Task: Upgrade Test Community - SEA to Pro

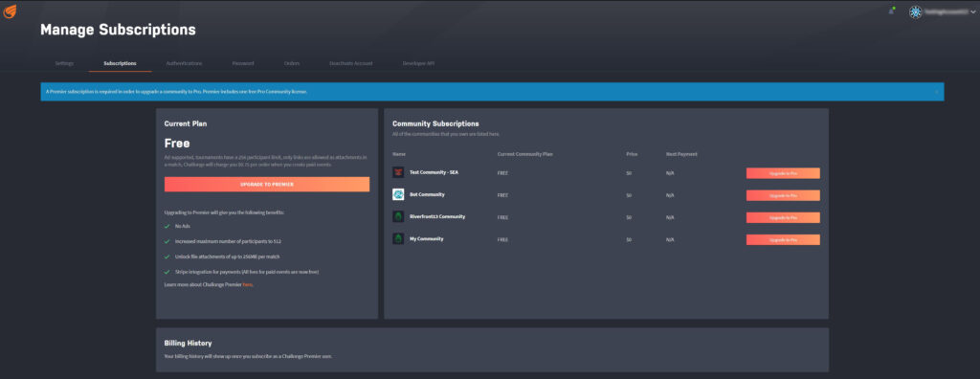Action: click(783, 173)
